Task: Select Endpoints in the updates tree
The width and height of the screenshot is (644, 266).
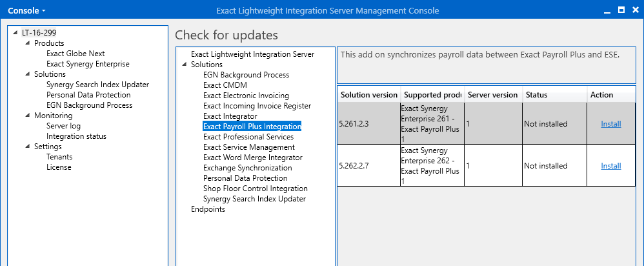Action: coord(208,209)
